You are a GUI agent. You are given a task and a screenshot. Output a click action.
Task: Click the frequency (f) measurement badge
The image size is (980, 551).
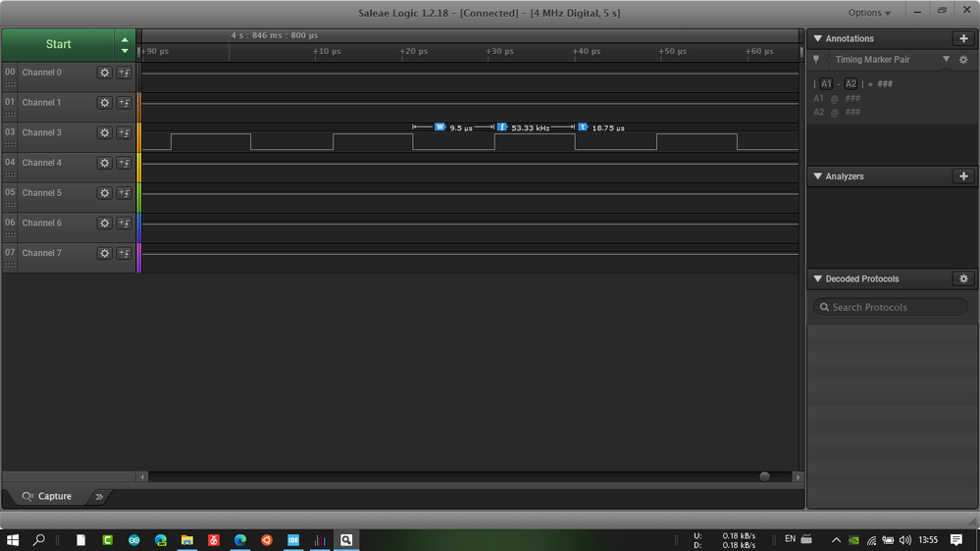[x=502, y=126]
